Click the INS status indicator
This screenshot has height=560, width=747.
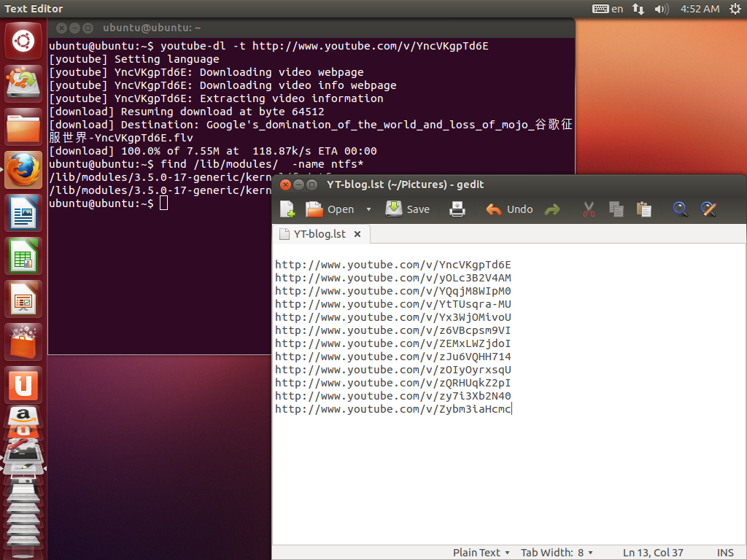coord(725,553)
